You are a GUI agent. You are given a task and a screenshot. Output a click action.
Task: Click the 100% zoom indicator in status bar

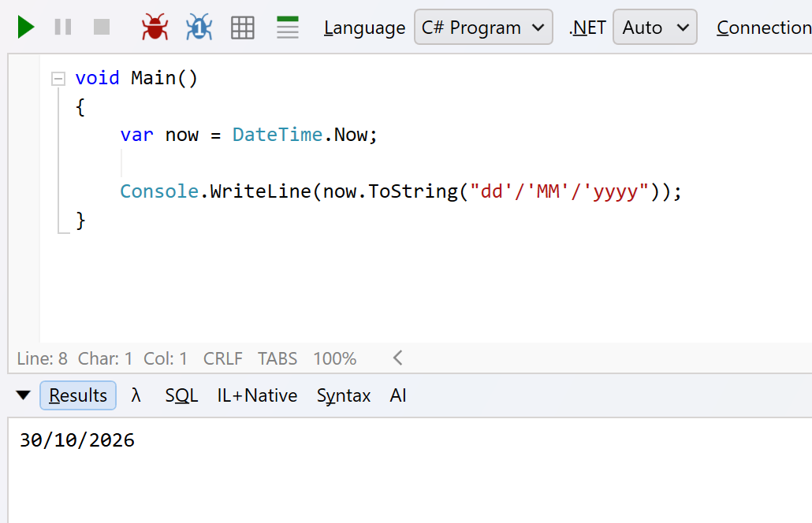(334, 358)
